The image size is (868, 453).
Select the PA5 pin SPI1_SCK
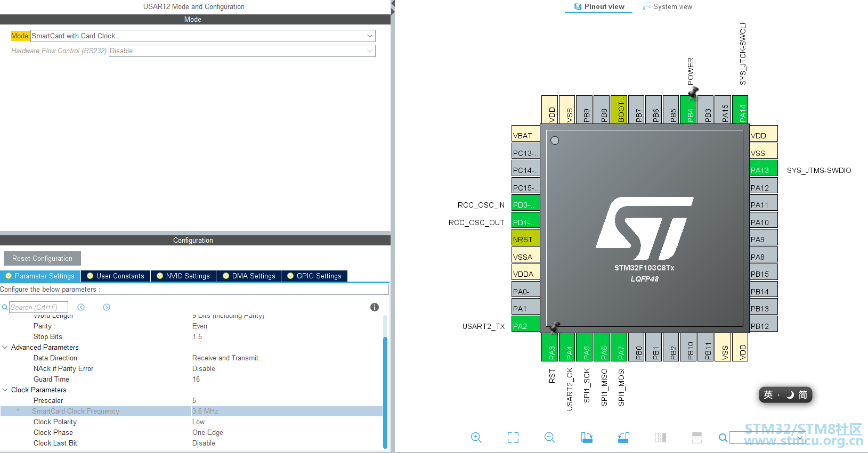tap(584, 347)
